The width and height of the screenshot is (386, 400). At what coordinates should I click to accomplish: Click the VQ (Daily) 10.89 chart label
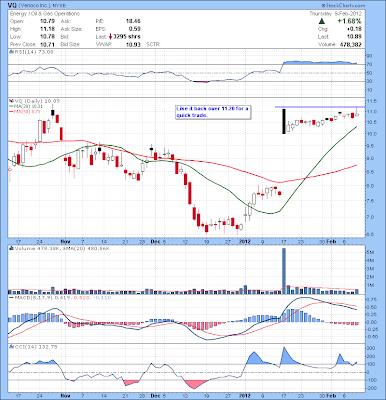[37, 101]
